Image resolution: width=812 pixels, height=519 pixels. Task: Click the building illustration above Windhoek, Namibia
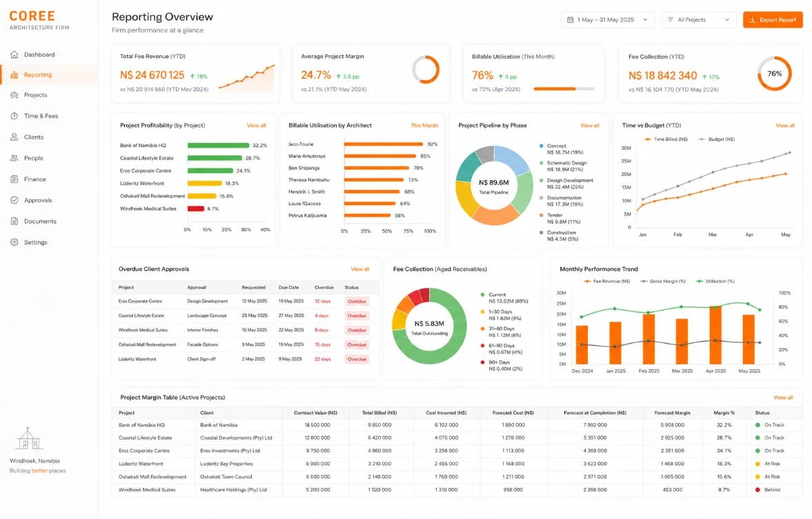pos(28,439)
